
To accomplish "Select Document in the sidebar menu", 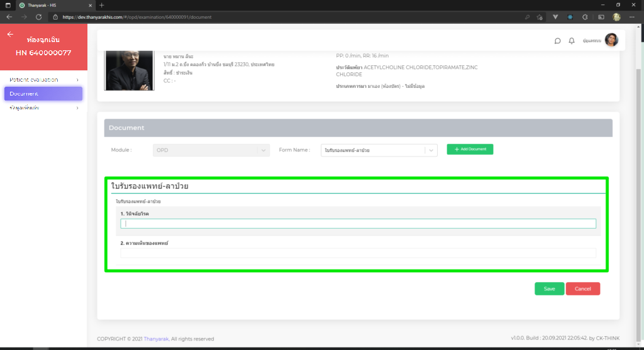I will (43, 94).
